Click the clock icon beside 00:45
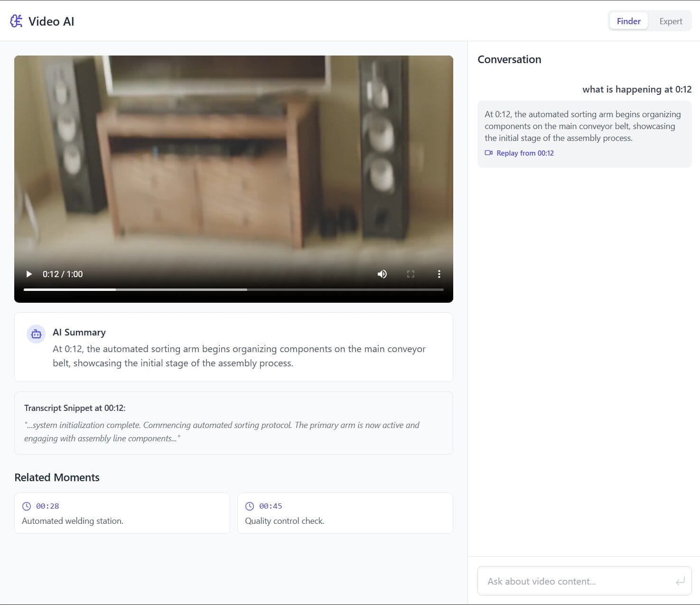The width and height of the screenshot is (700, 605). 250,506
